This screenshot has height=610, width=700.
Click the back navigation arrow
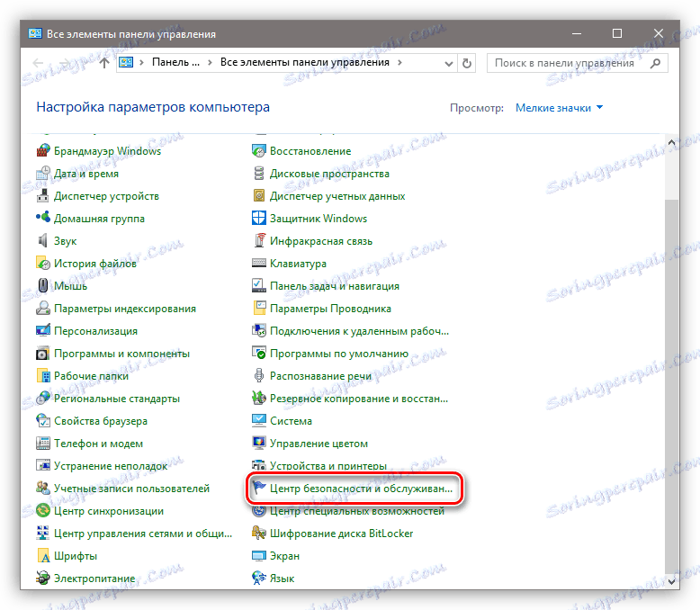coord(39,63)
